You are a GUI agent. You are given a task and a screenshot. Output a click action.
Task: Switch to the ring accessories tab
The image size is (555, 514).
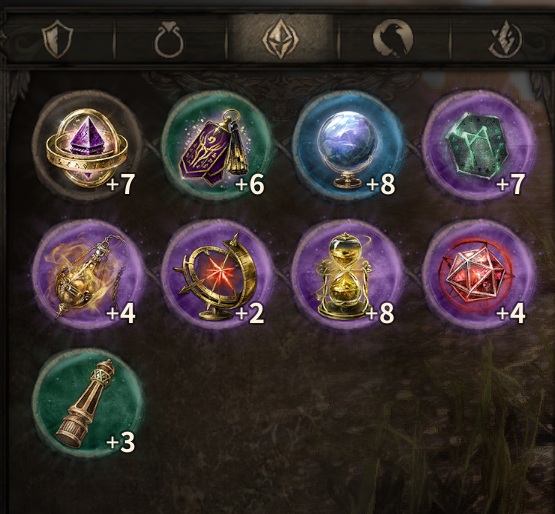pos(169,40)
